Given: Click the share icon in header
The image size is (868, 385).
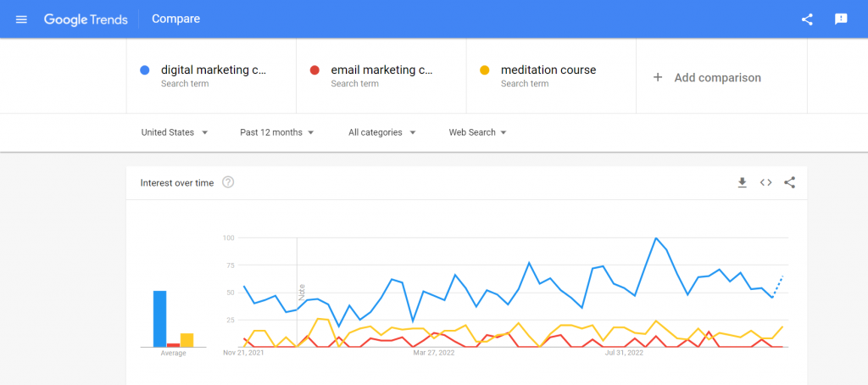Looking at the screenshot, I should tap(807, 19).
